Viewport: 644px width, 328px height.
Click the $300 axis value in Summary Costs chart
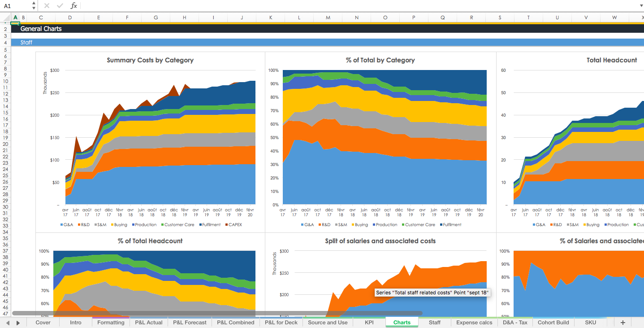[x=55, y=70]
